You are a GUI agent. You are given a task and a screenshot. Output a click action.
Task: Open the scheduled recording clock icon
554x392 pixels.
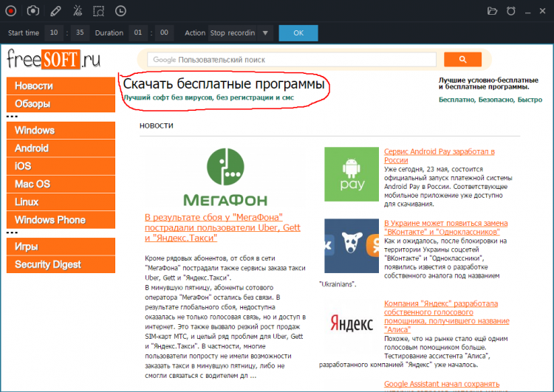pyautogui.click(x=120, y=11)
